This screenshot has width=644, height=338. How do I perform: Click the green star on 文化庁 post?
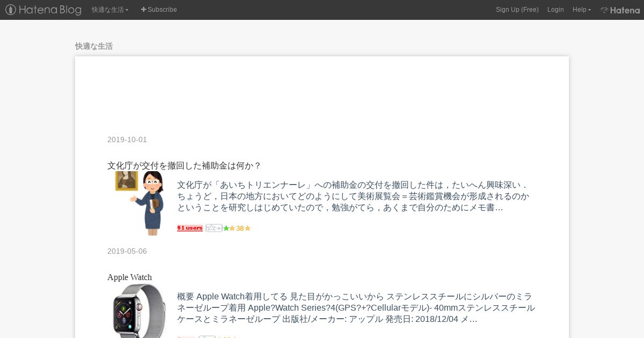coord(226,228)
